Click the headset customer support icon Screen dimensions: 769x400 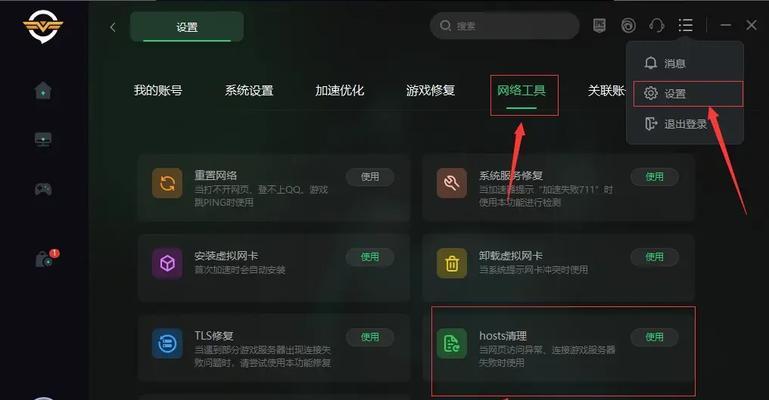657,25
